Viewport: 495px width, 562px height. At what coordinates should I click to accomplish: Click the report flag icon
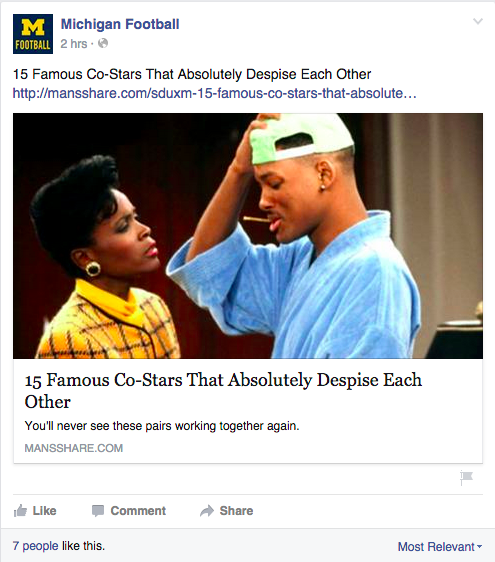tap(466, 478)
